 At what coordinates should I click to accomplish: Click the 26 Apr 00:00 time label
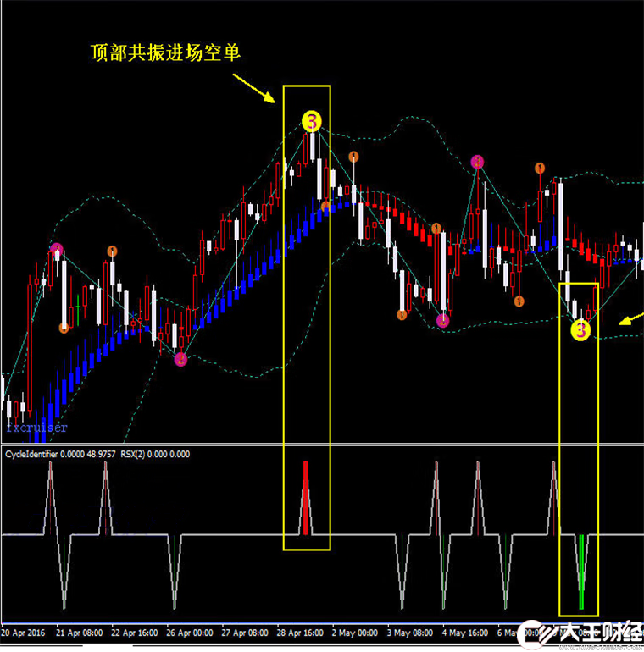tap(190, 633)
